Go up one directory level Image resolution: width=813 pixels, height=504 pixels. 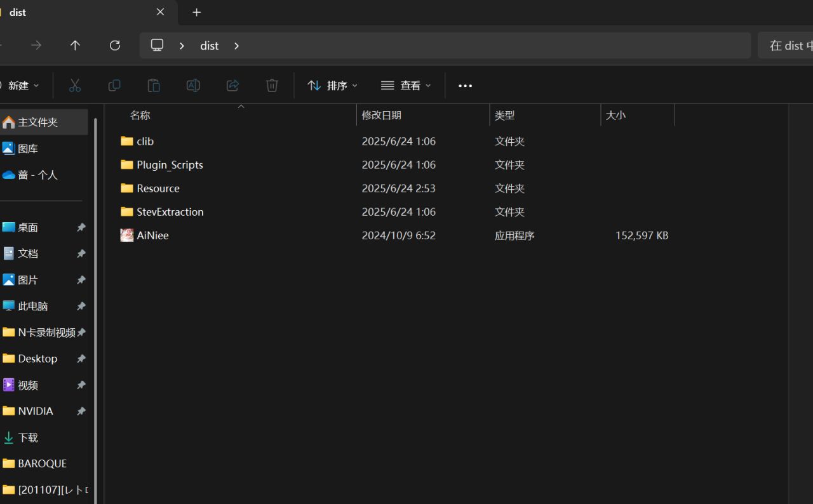[75, 46]
